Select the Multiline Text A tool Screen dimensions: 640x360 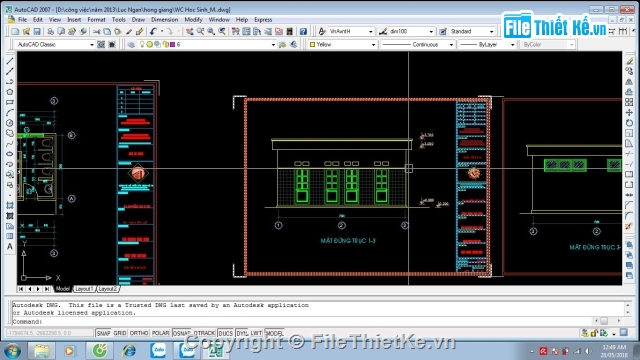(x=10, y=247)
